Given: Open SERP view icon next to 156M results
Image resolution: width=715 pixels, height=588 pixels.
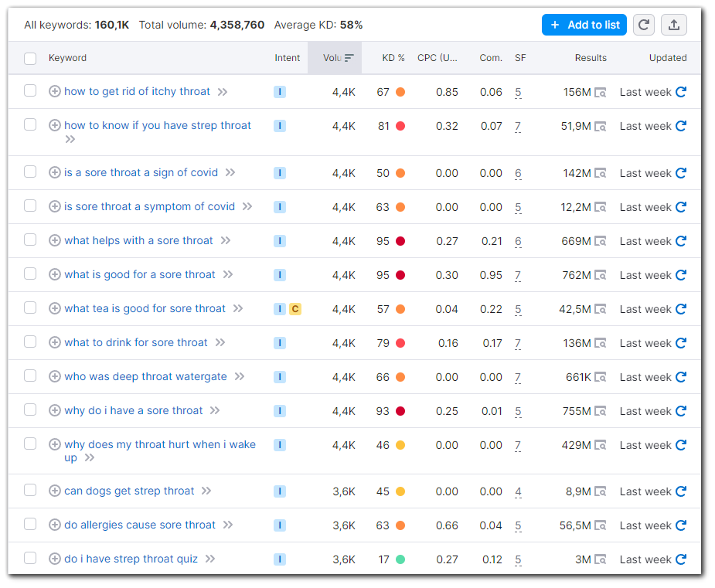Looking at the screenshot, I should coord(600,93).
